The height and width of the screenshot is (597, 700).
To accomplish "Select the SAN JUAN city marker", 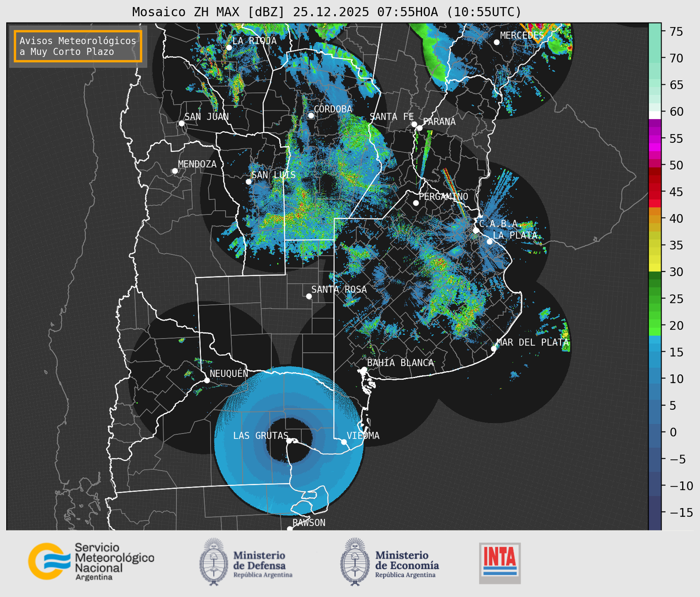I will (181, 123).
